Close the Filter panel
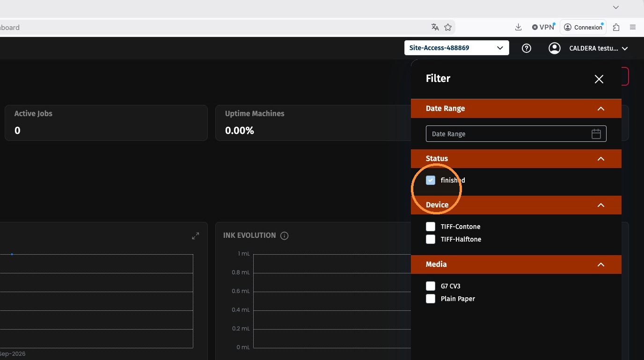The width and height of the screenshot is (644, 360). coord(599,79)
